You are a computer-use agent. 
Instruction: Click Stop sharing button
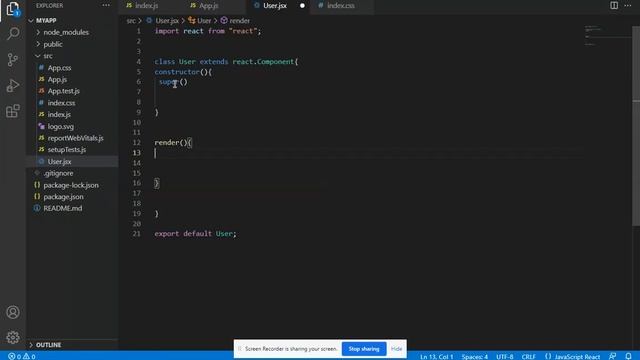pos(364,349)
